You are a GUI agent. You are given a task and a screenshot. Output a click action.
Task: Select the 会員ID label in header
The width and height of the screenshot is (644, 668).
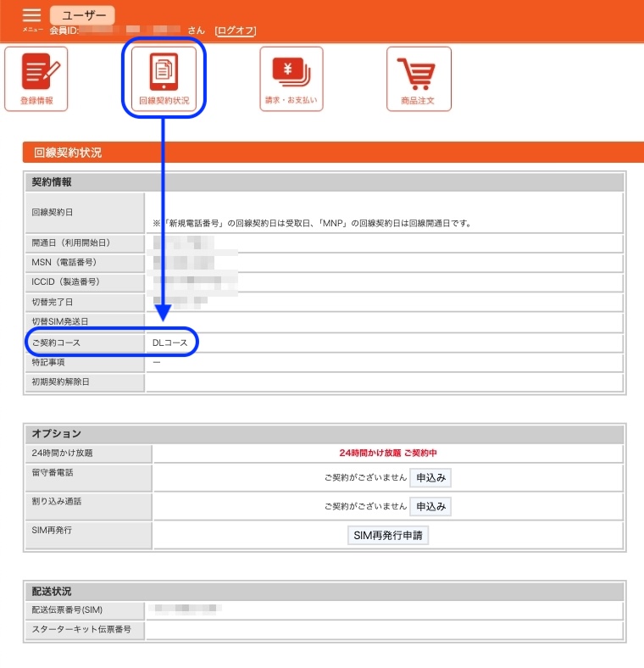pos(64,31)
